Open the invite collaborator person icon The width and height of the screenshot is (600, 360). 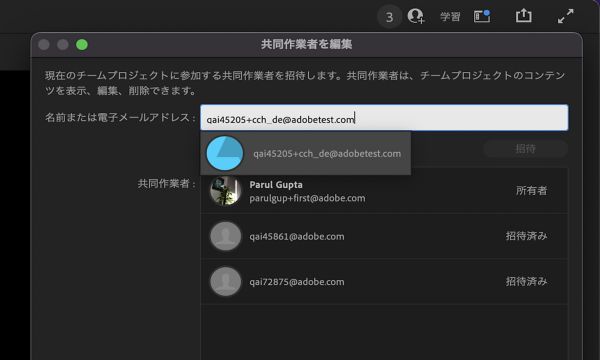tap(416, 16)
